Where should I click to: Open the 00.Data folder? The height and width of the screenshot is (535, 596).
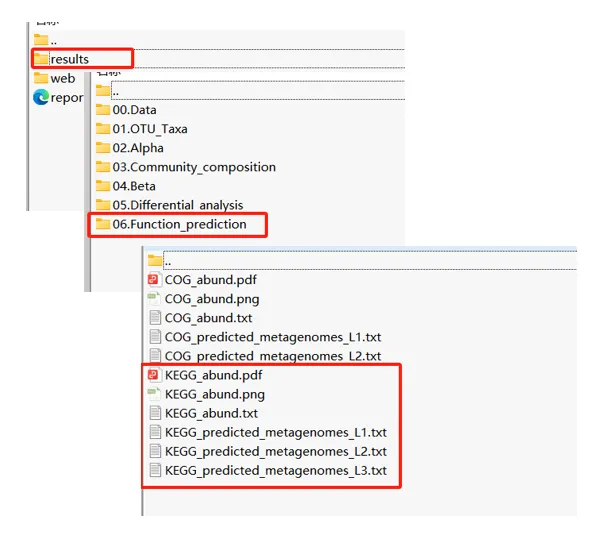pyautogui.click(x=126, y=110)
